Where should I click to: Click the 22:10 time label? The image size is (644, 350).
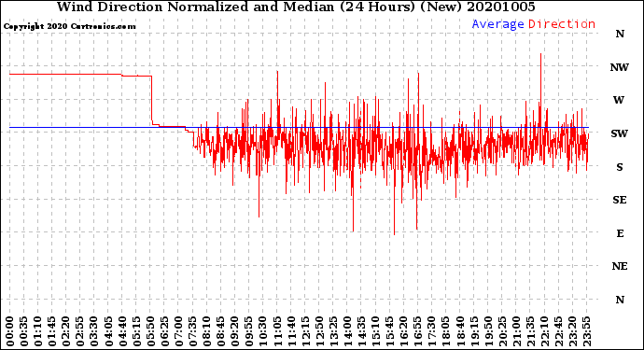tap(544, 331)
